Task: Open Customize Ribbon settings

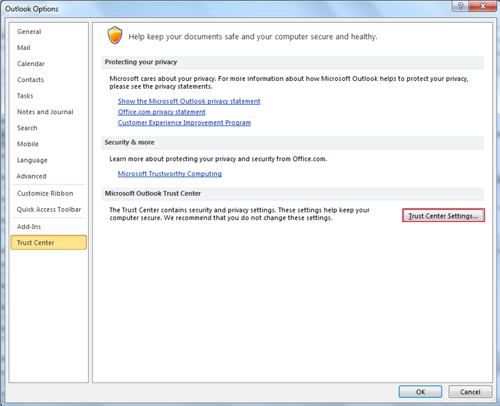Action: click(x=45, y=193)
